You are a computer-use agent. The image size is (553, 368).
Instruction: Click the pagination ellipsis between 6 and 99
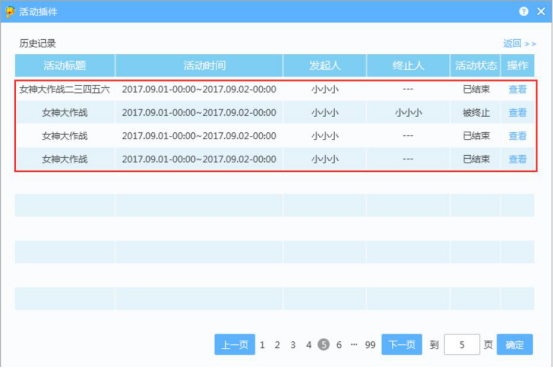pyautogui.click(x=354, y=345)
